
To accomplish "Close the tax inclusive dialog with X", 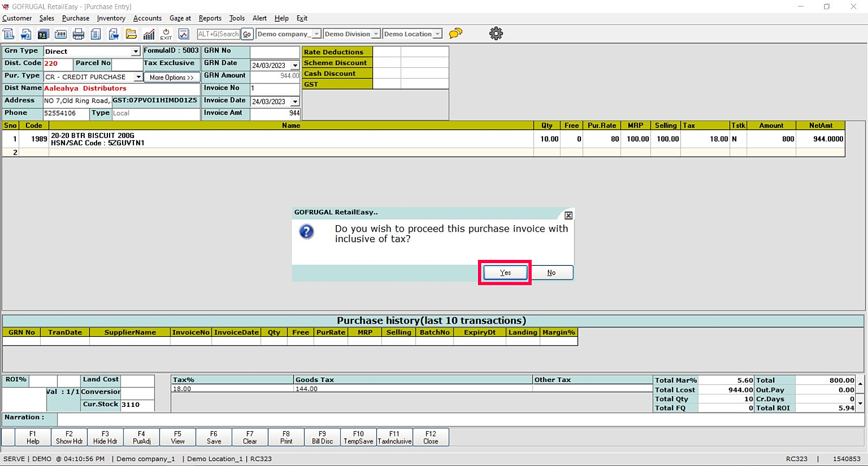I will [x=569, y=215].
